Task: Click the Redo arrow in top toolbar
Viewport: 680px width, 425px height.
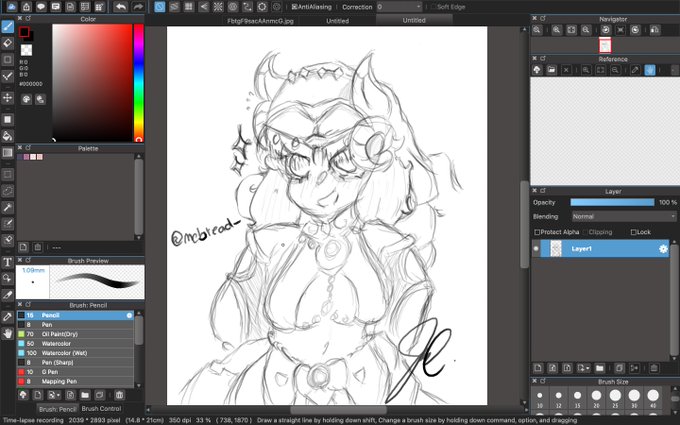Action: click(137, 7)
